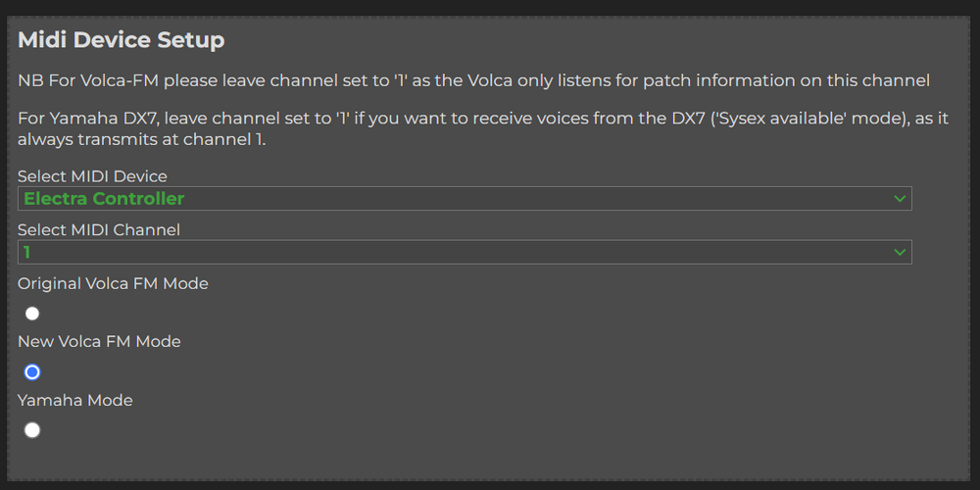This screenshot has height=490, width=980.
Task: Click the green 'Electra Controller' selected value
Action: point(104,199)
